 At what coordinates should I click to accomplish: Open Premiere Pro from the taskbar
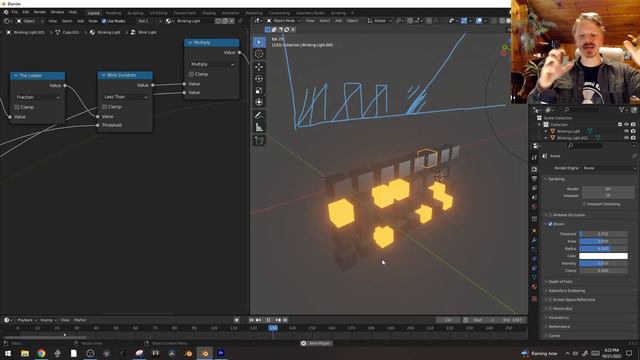[x=221, y=353]
